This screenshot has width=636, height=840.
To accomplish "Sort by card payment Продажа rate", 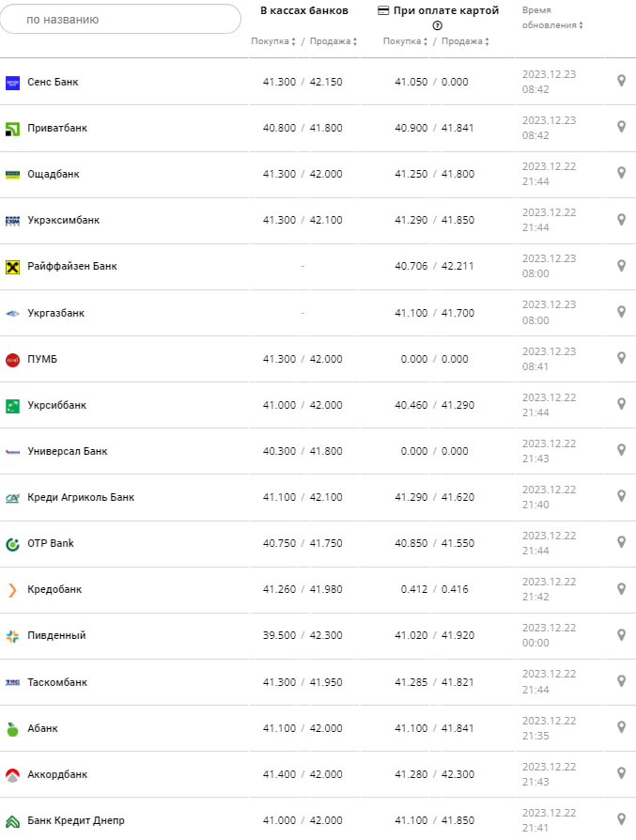I will pos(465,41).
